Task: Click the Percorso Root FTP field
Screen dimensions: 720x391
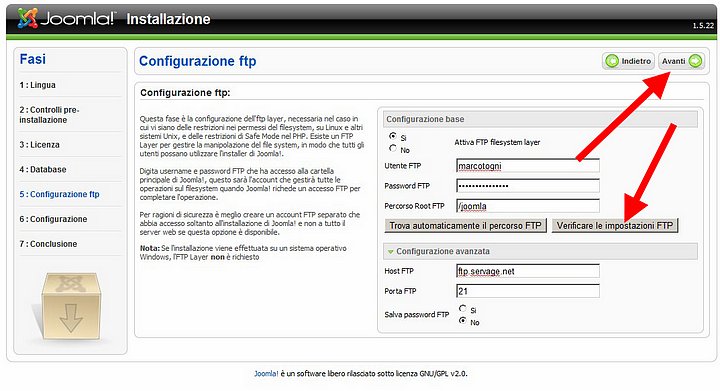Action: coord(528,206)
